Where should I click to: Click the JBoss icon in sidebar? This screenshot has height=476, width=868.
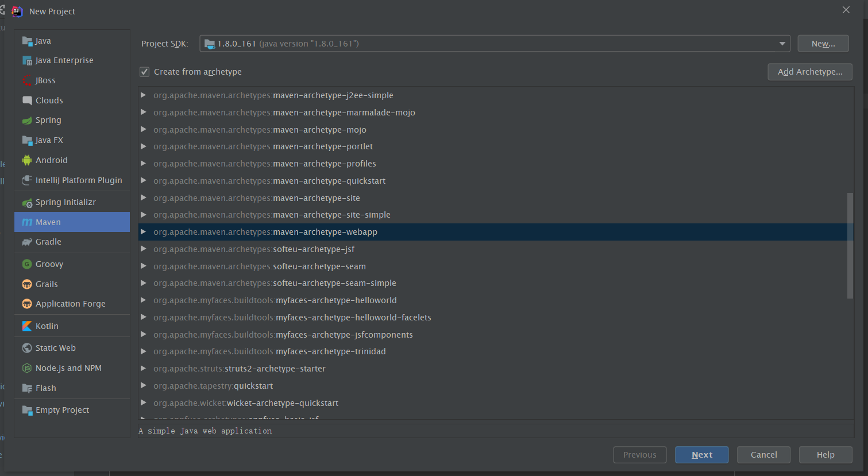(27, 80)
